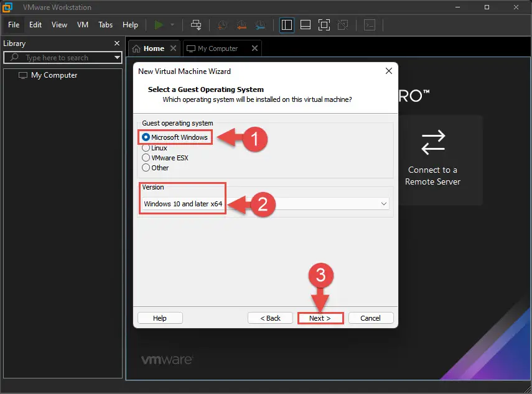532x394 pixels.
Task: Close the My Computer tab
Action: click(x=254, y=48)
